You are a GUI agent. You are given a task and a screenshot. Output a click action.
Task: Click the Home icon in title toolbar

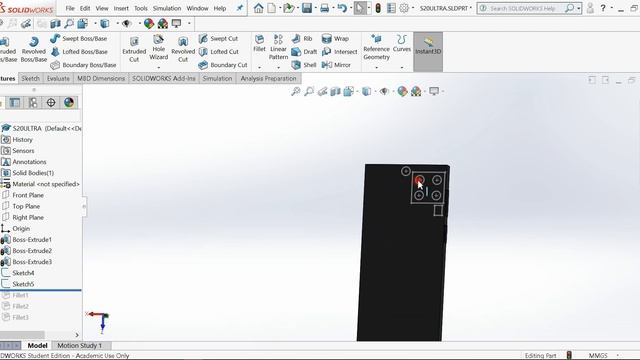[258, 8]
